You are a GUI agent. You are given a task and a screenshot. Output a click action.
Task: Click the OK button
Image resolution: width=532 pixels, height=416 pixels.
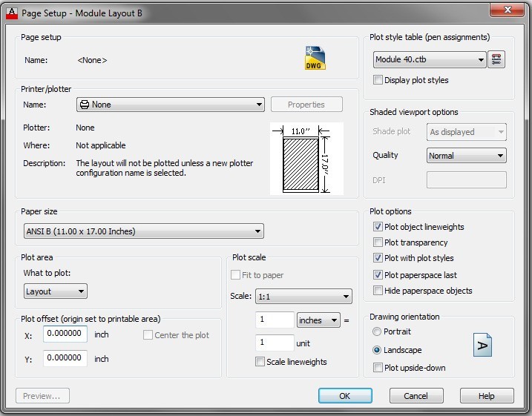(344, 396)
